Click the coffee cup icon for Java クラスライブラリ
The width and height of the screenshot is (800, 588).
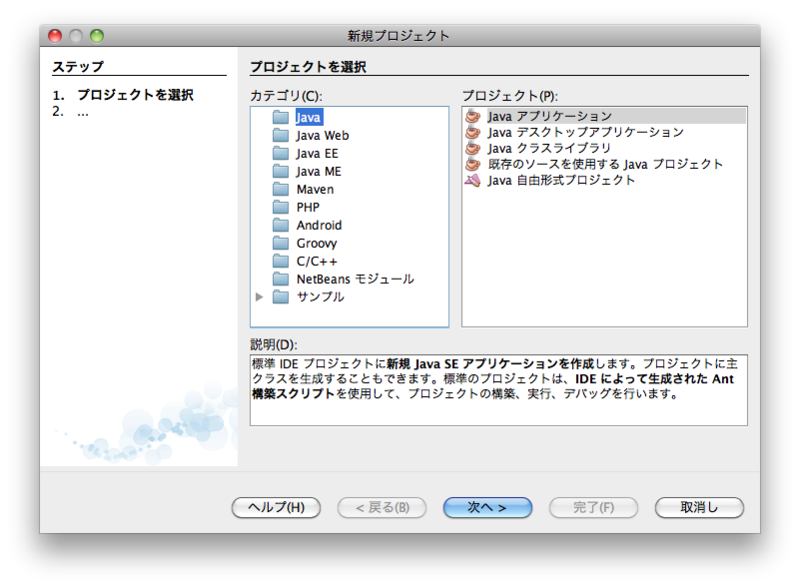click(x=473, y=148)
